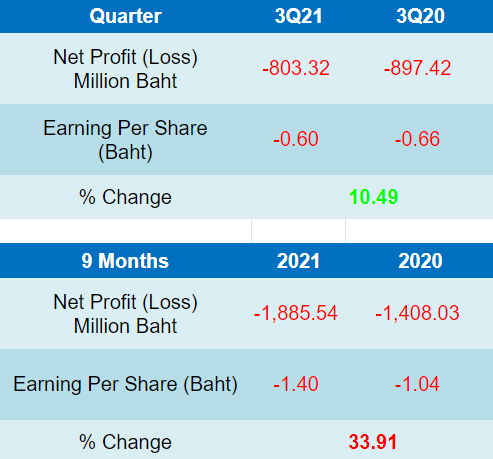493x459 pixels.
Task: Select the 2020 column header
Action: click(420, 261)
